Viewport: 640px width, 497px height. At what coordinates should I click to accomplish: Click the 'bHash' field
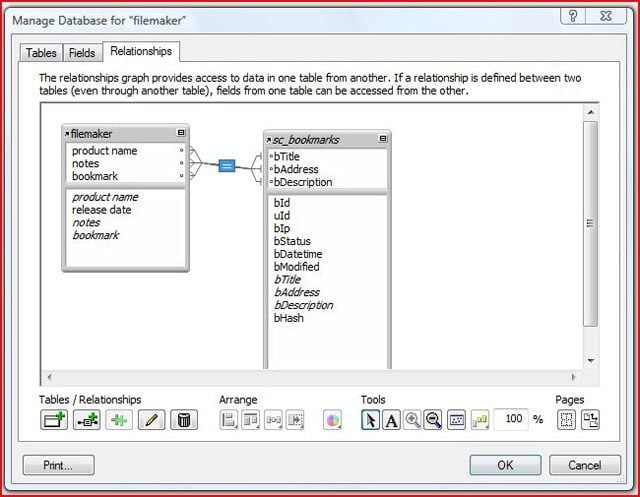coord(289,318)
